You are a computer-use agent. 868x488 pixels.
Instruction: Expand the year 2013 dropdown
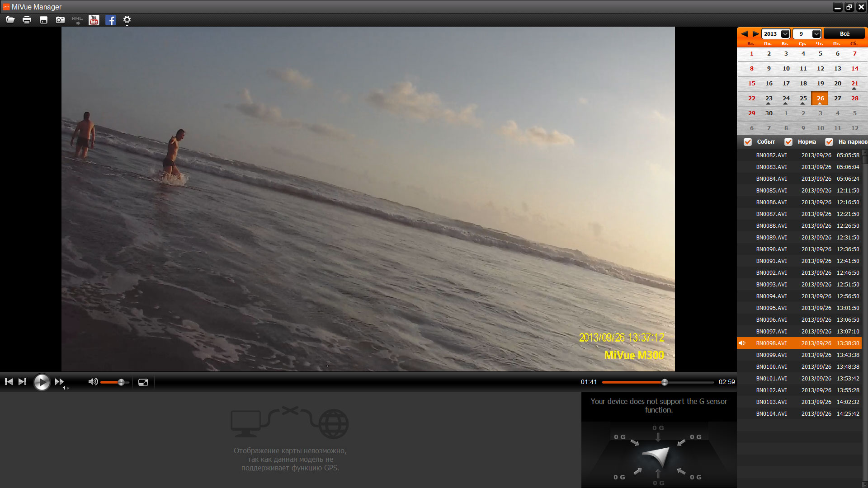[x=785, y=34]
